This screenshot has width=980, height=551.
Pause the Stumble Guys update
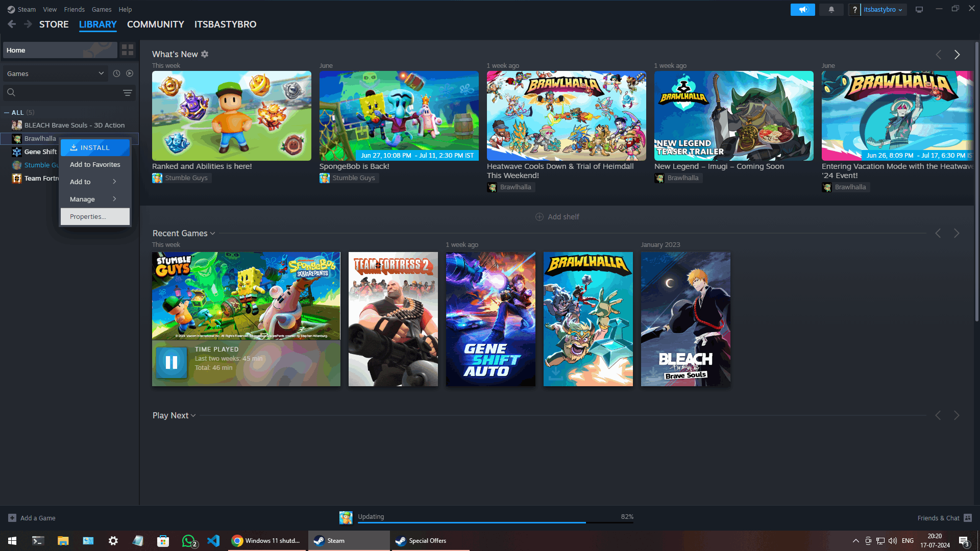point(171,362)
